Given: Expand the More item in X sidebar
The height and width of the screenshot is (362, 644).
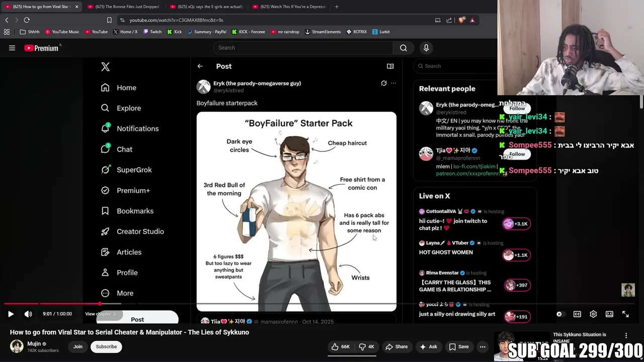Looking at the screenshot, I should pos(117,293).
